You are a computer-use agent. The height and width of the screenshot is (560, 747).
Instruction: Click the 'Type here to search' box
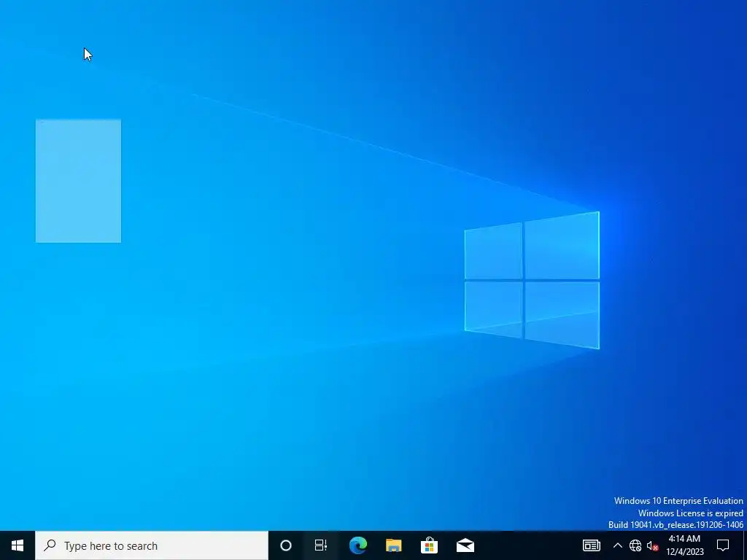click(152, 545)
